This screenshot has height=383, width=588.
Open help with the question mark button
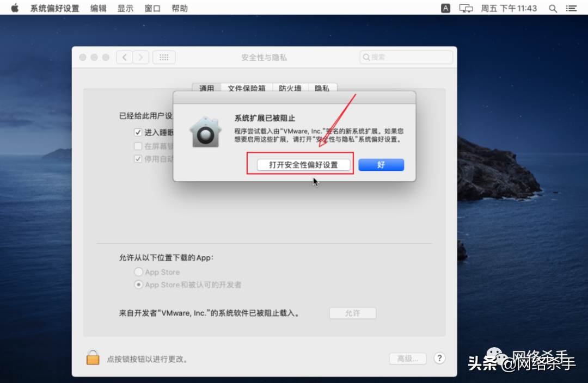click(x=439, y=359)
